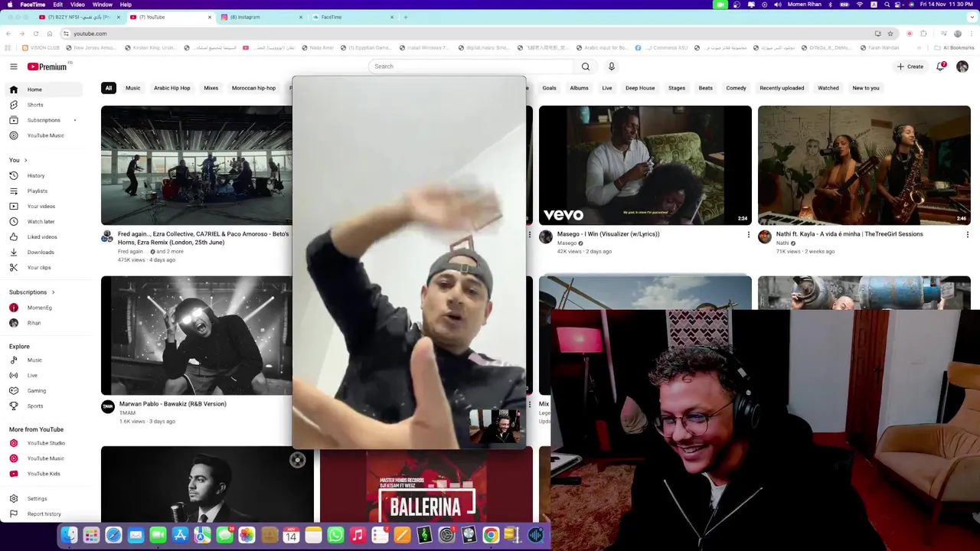The image size is (980, 551).
Task: Open Watch later in the sidebar
Action: pyautogui.click(x=43, y=221)
